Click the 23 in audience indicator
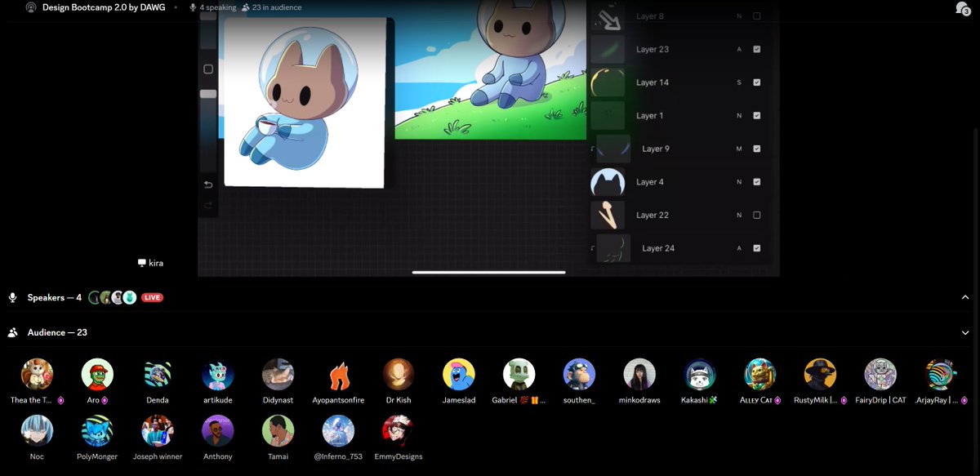Screen dimensions: 980x476 coord(272,7)
